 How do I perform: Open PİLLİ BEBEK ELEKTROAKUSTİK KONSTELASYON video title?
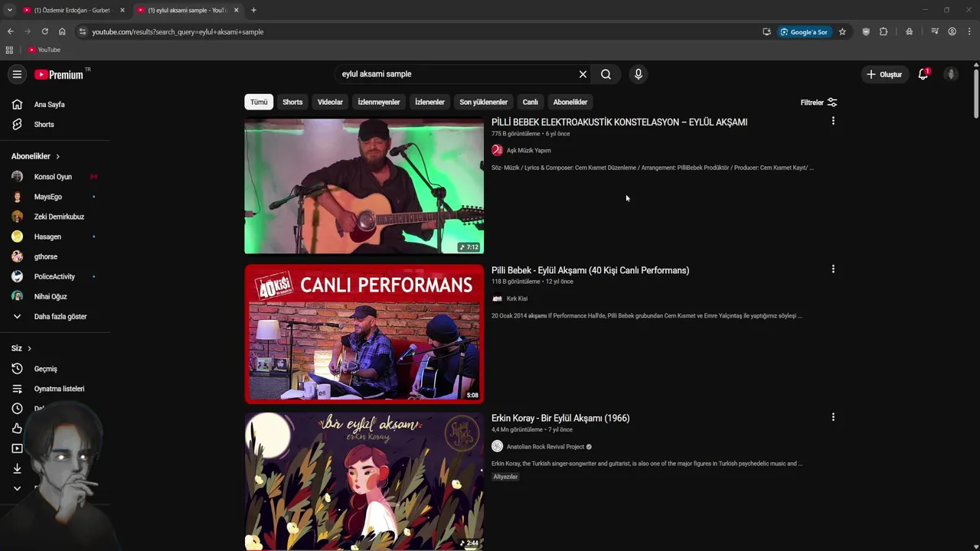click(x=619, y=122)
